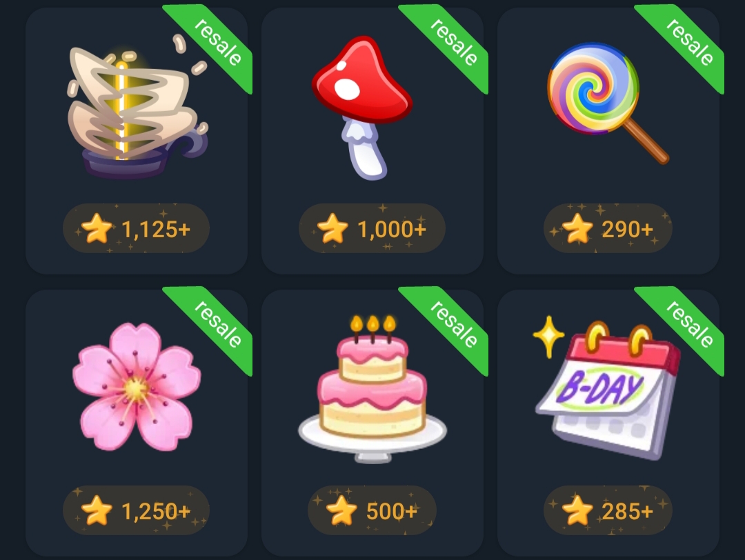
Task: Click the star icon beside 1,250+
Action: tap(97, 510)
